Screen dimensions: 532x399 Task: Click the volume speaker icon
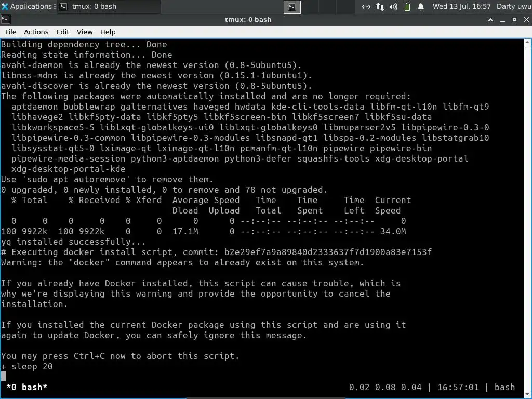(x=394, y=7)
